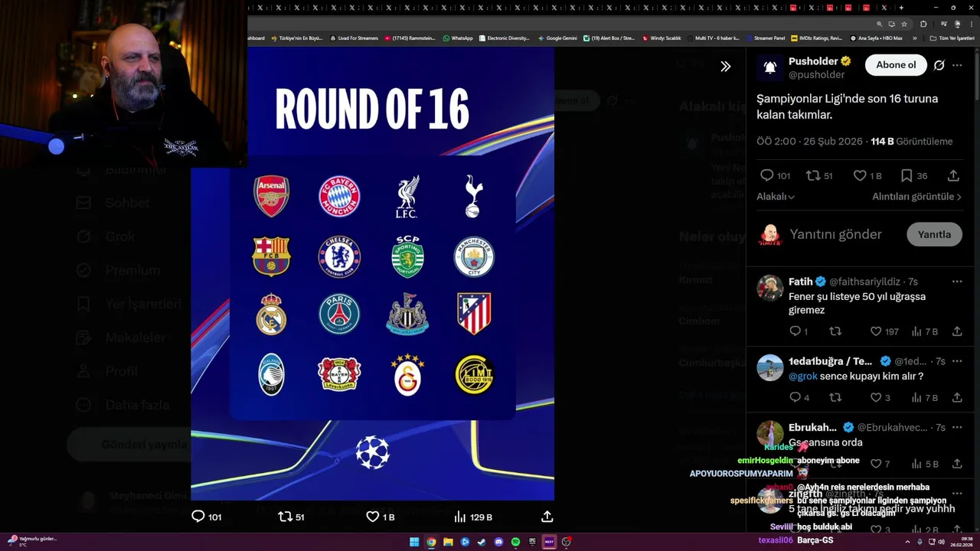Open three-dot menu on Ebrukah reply
Screen dimensions: 980x551
pyautogui.click(x=957, y=427)
